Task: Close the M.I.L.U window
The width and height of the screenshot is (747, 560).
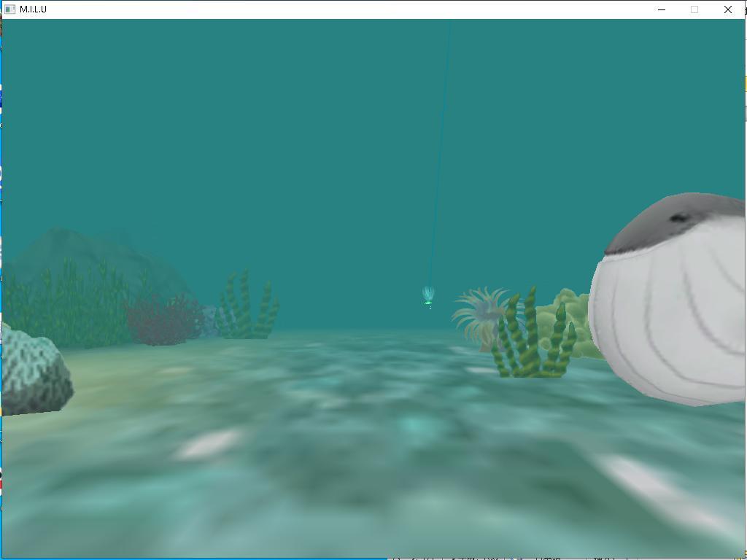Action: click(727, 9)
